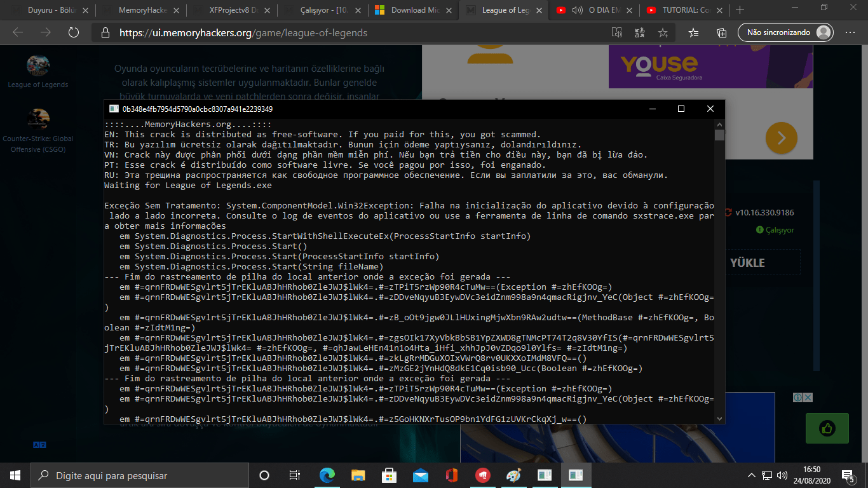The image size is (868, 488).
Task: Open the Favorites list in Edge toolbar
Action: [694, 32]
